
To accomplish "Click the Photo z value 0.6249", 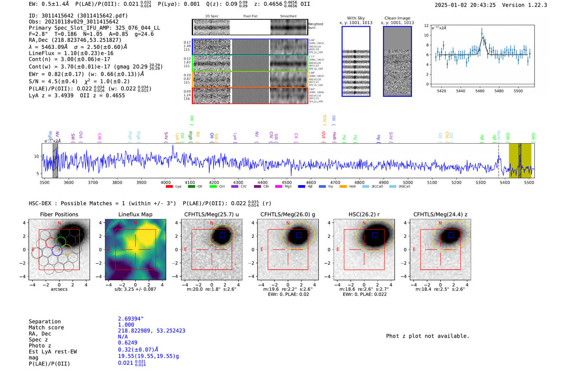I will [x=128, y=343].
